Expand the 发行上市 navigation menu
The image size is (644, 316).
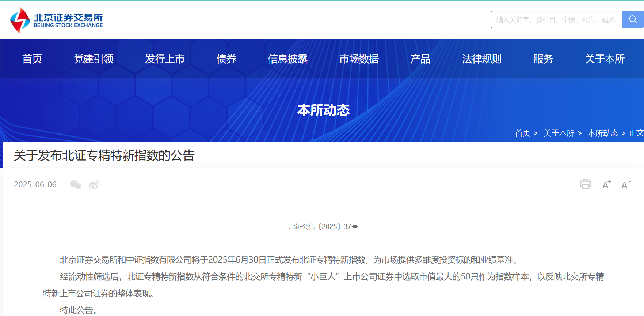pos(165,59)
